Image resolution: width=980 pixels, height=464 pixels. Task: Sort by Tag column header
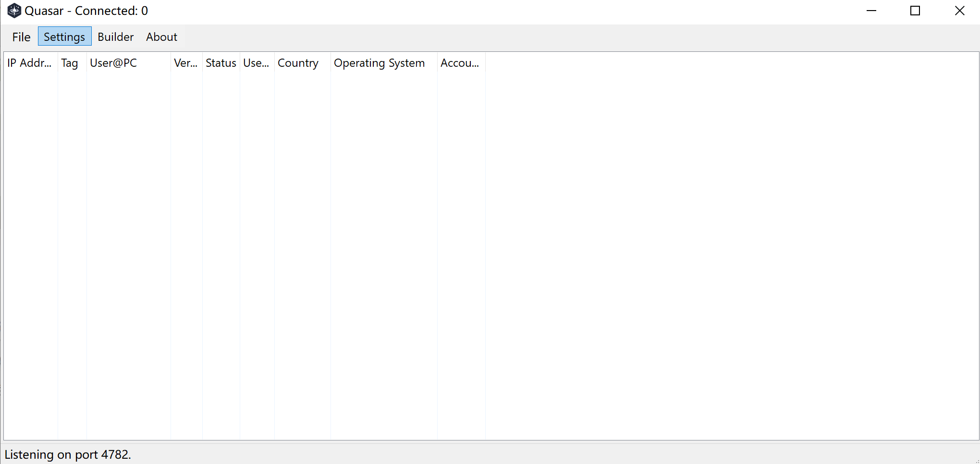pos(72,63)
